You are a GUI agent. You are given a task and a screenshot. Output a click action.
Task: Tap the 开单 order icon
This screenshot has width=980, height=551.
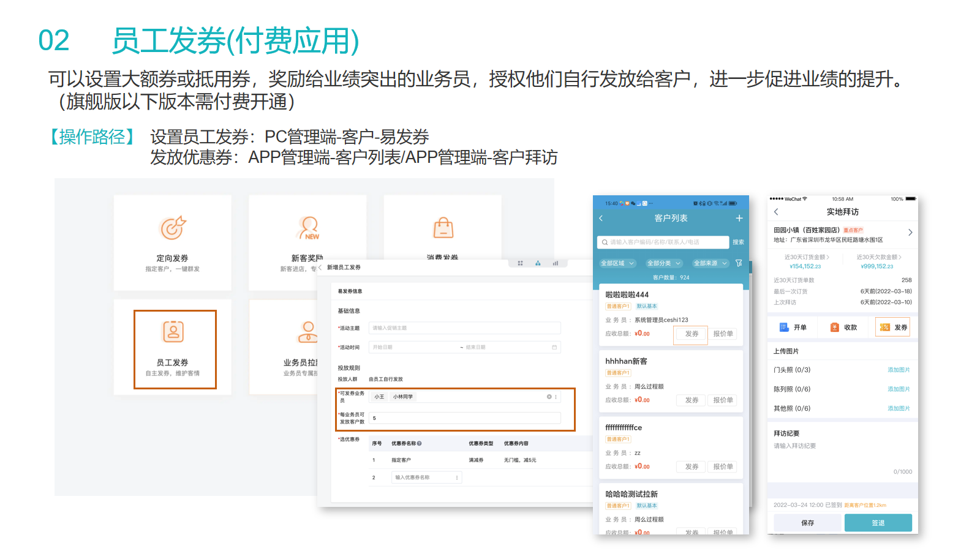point(784,328)
